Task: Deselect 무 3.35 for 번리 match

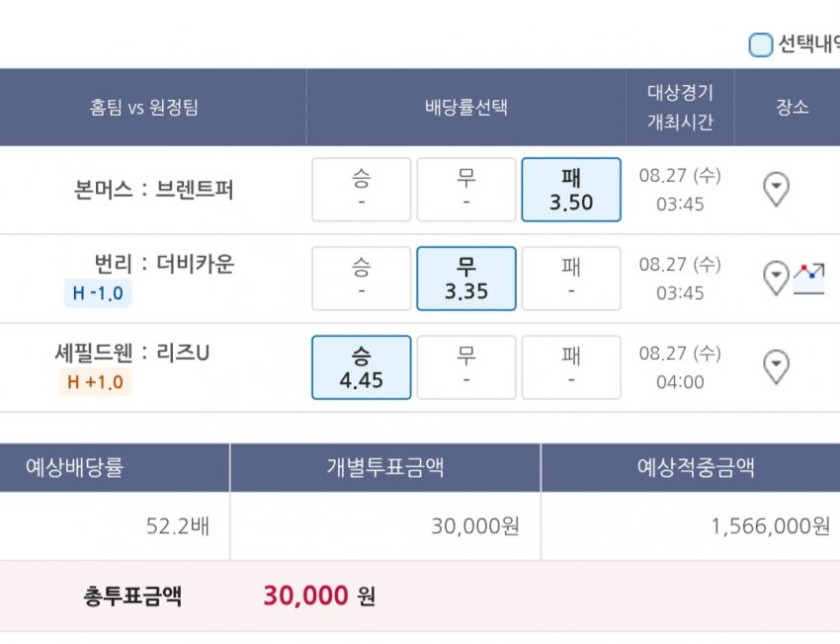Action: click(x=466, y=279)
